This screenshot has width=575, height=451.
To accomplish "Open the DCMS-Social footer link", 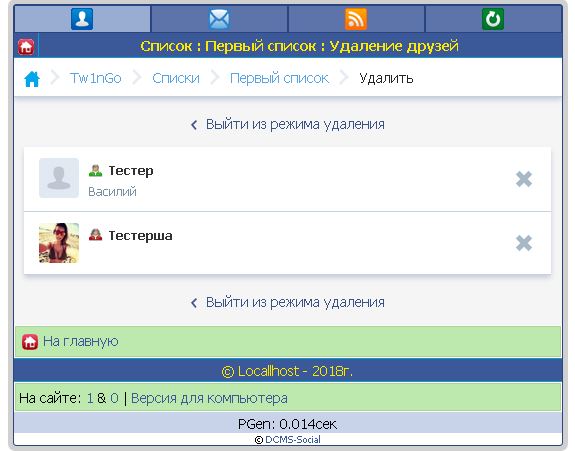I will (x=293, y=440).
